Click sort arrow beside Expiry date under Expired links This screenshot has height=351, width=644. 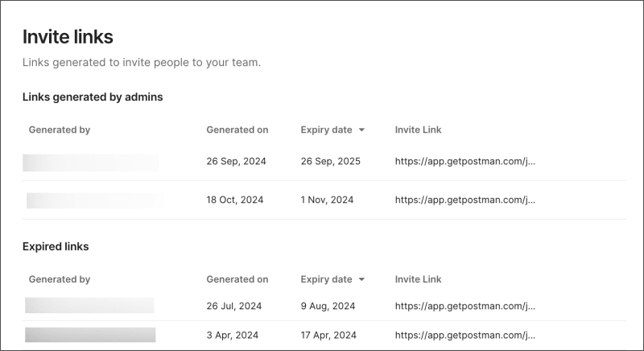click(362, 280)
